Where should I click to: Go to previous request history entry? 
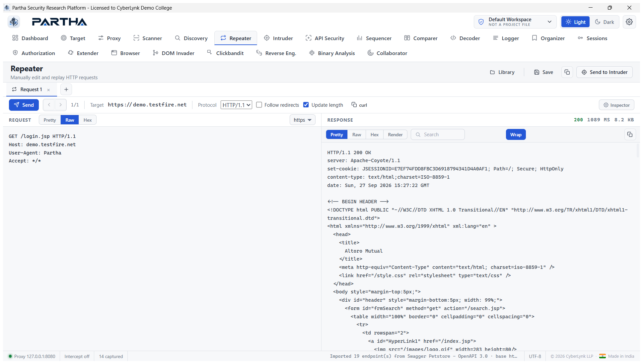point(49,105)
